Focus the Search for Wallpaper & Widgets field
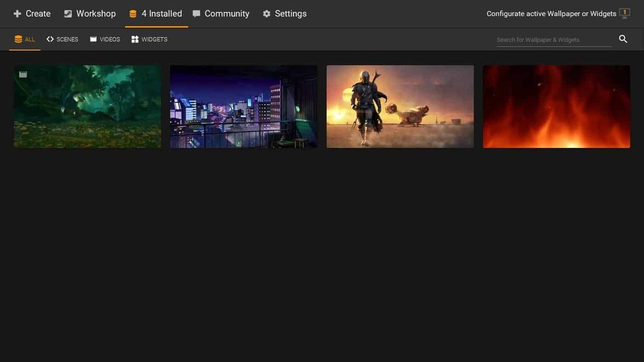 click(554, 40)
